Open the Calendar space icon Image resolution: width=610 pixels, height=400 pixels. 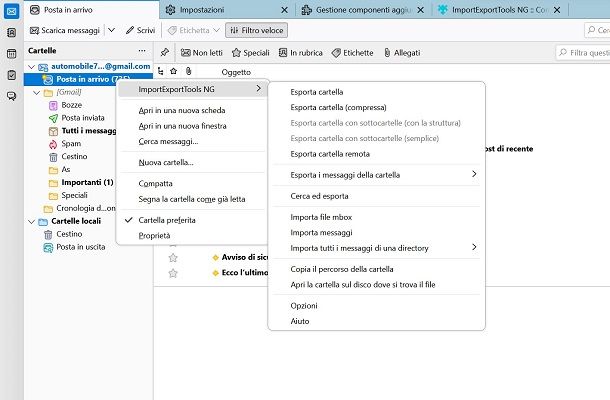12,54
